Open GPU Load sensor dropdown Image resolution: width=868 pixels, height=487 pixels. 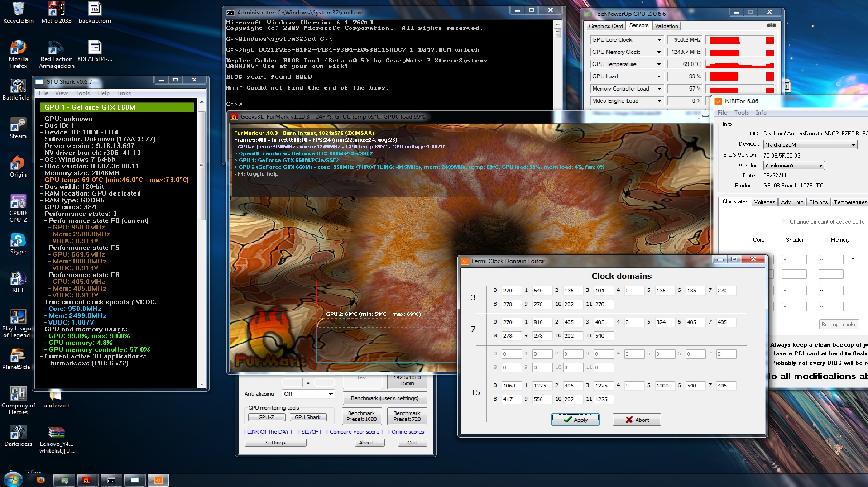tap(659, 76)
